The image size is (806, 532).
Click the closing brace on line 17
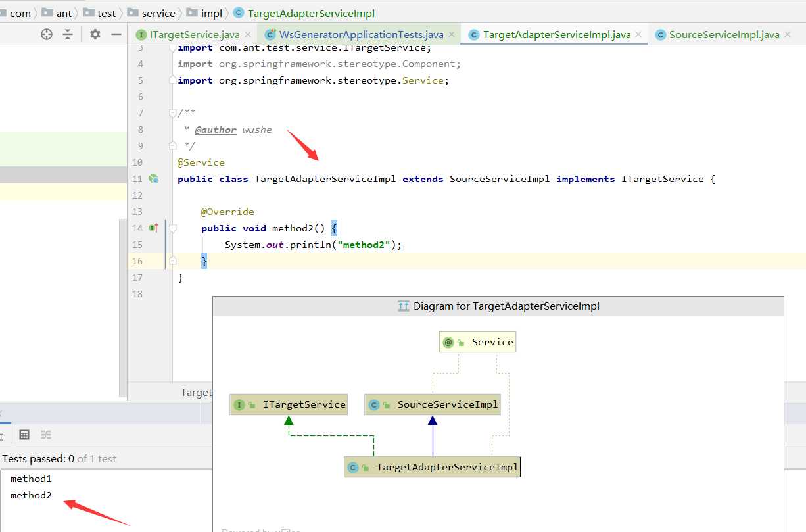pos(181,278)
